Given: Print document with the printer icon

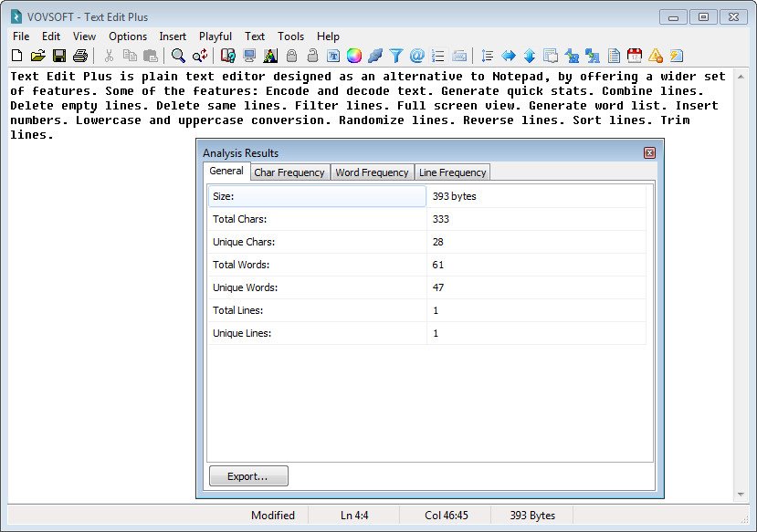Looking at the screenshot, I should click(x=80, y=56).
